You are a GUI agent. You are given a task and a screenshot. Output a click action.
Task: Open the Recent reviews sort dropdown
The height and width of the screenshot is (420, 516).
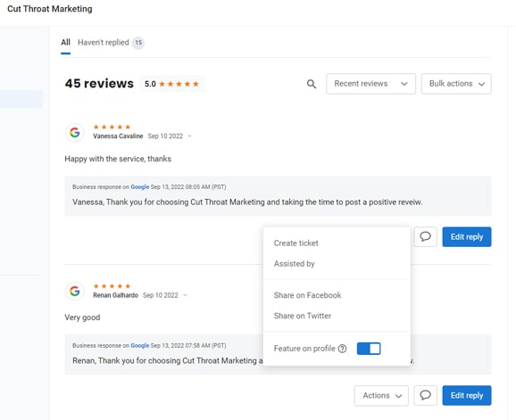click(x=370, y=84)
